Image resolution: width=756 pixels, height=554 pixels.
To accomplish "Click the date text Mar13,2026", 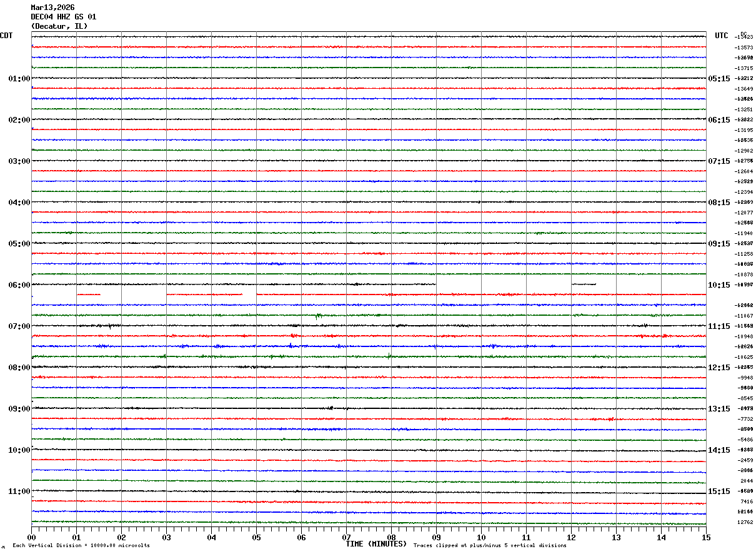I will [x=52, y=8].
